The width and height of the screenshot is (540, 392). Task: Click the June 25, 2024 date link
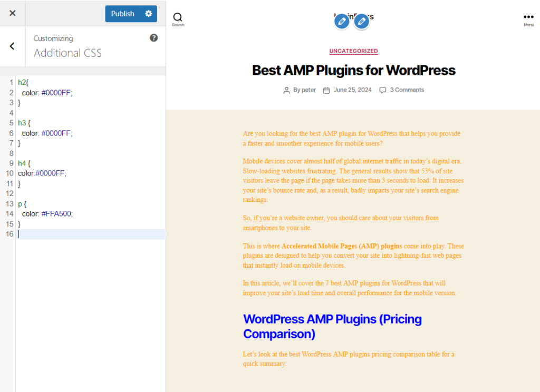353,90
